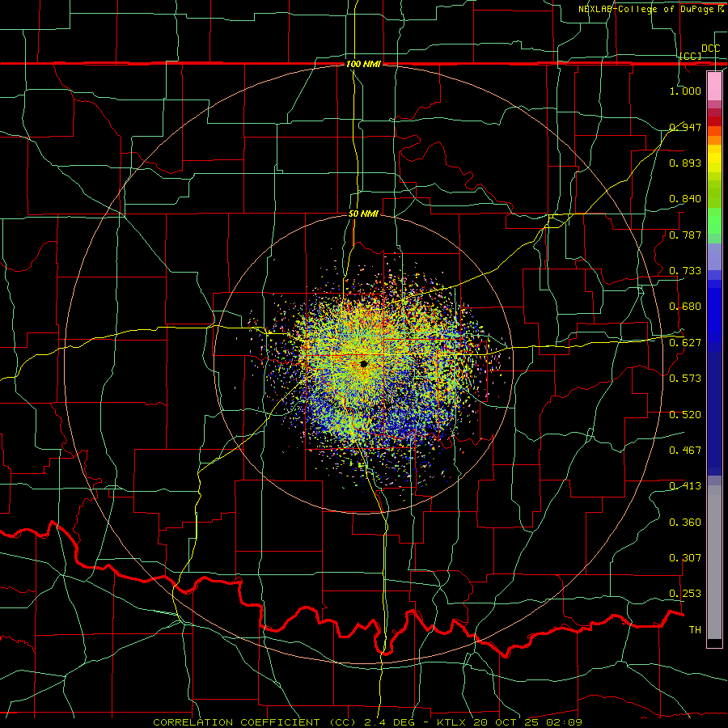The width and height of the screenshot is (728, 728).
Task: Click the 0.893 legend value
Action: (685, 163)
